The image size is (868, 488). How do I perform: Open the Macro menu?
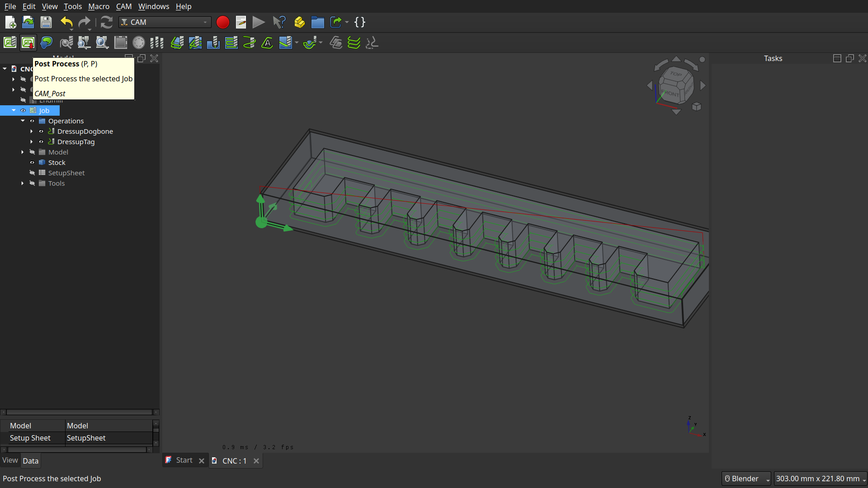coord(99,6)
